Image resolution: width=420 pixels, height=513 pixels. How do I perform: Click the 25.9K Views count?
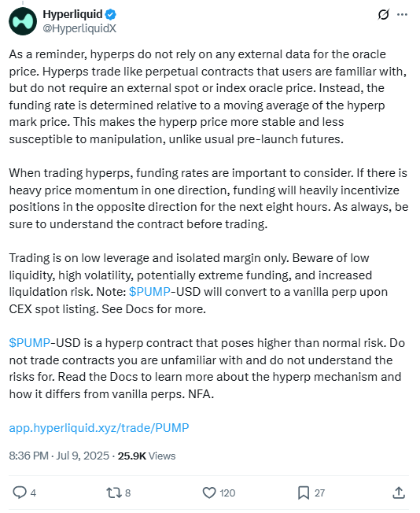click(x=146, y=456)
